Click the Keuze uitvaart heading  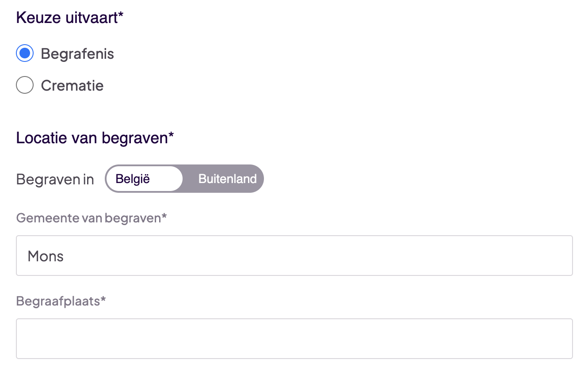click(x=69, y=18)
